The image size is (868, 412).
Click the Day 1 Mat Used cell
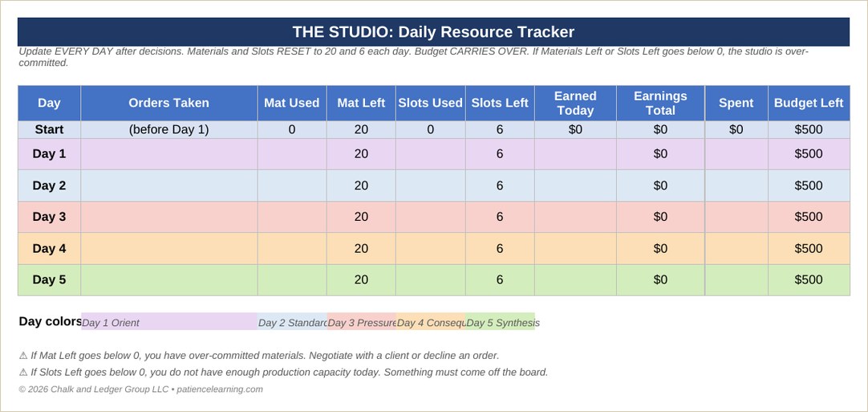(x=292, y=154)
